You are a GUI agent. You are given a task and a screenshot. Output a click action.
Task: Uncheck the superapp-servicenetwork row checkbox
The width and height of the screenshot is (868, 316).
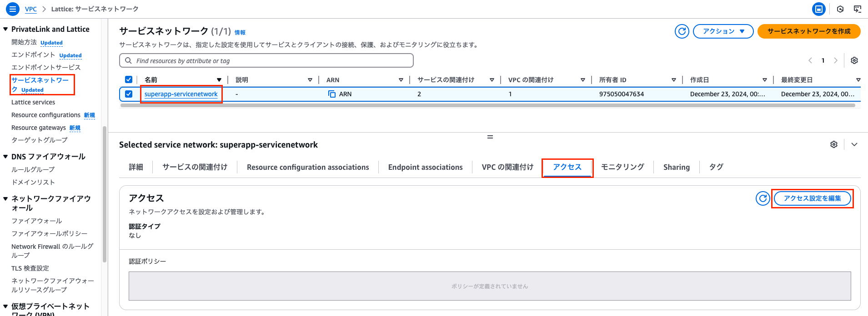pos(129,94)
